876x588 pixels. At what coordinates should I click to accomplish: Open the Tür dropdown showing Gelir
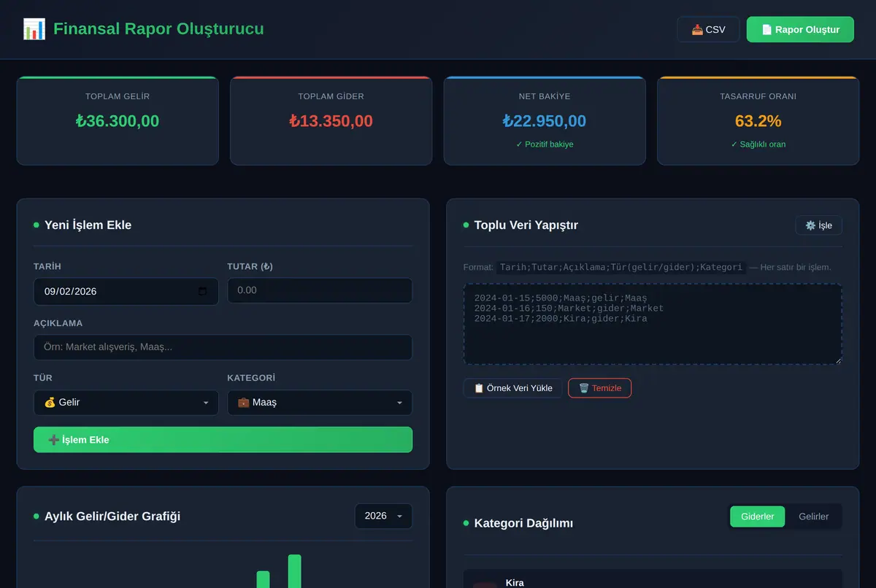pyautogui.click(x=126, y=403)
